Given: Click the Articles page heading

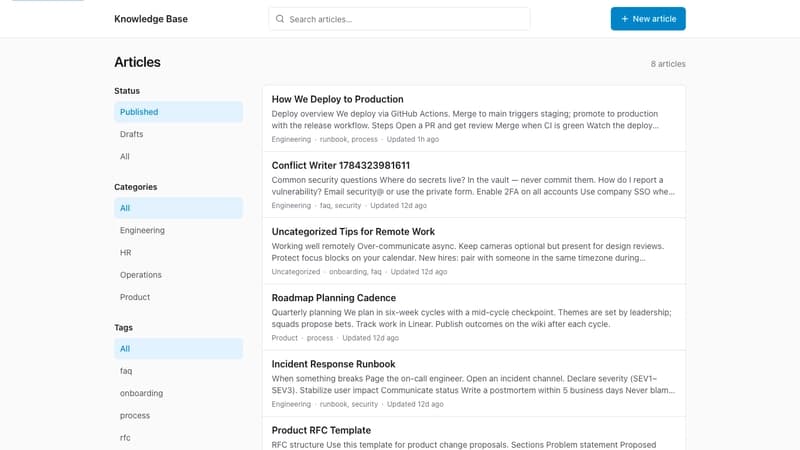Looking at the screenshot, I should [x=137, y=62].
